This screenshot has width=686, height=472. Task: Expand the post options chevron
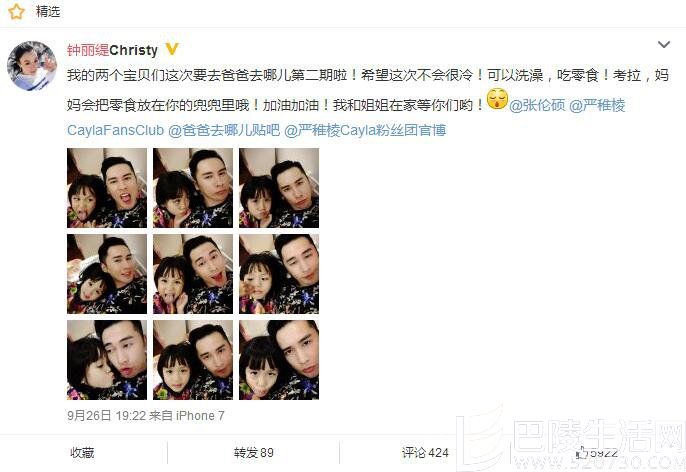click(664, 45)
